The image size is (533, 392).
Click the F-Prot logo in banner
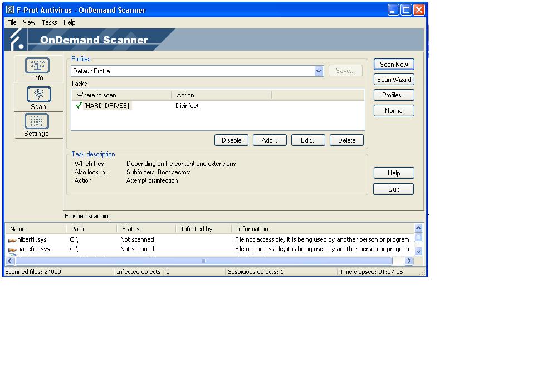16,40
